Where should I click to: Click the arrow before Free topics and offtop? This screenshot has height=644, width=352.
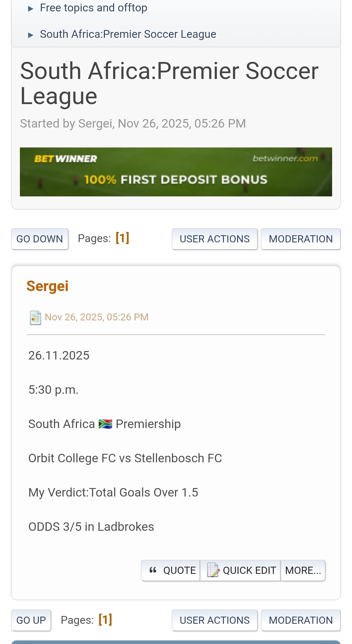31,9
